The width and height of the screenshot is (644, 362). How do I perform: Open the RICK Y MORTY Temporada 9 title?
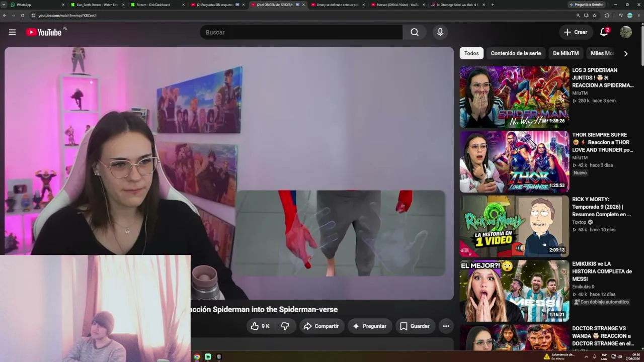tap(602, 207)
